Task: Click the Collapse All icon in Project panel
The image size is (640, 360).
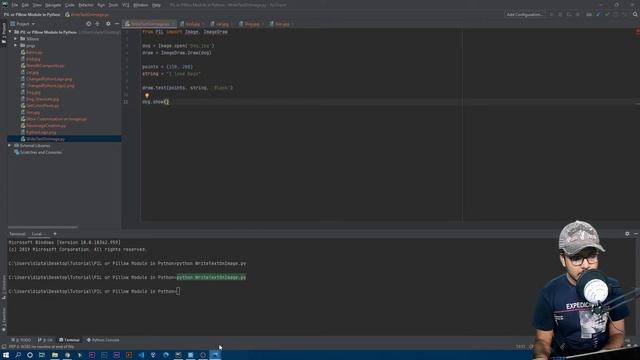Action: coord(97,24)
